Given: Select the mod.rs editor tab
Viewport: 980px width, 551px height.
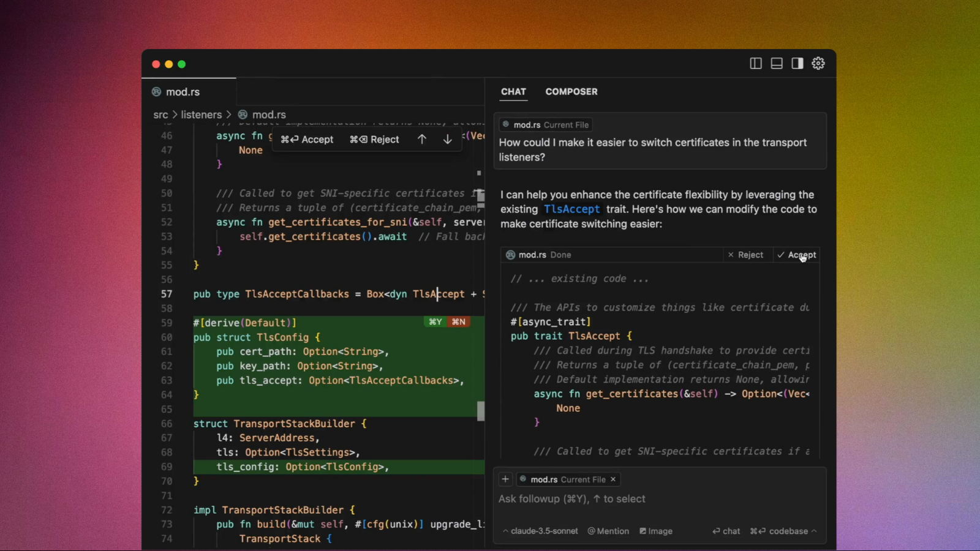Looking at the screenshot, I should pyautogui.click(x=189, y=92).
